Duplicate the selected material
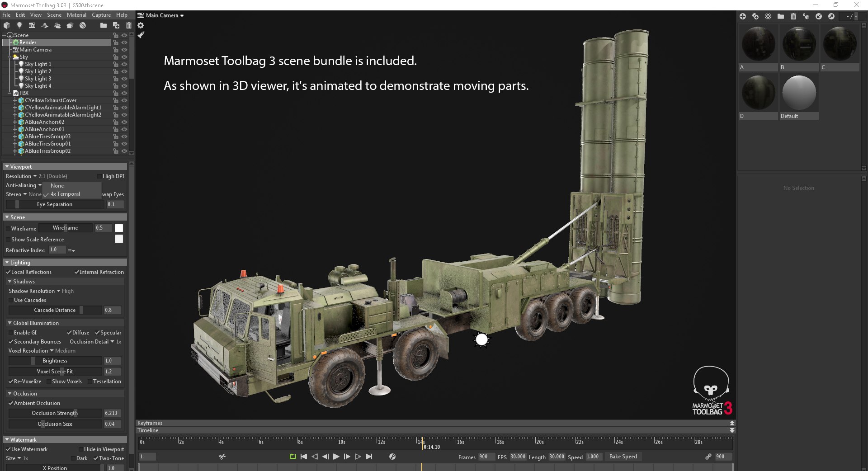This screenshot has height=471, width=868. [755, 16]
